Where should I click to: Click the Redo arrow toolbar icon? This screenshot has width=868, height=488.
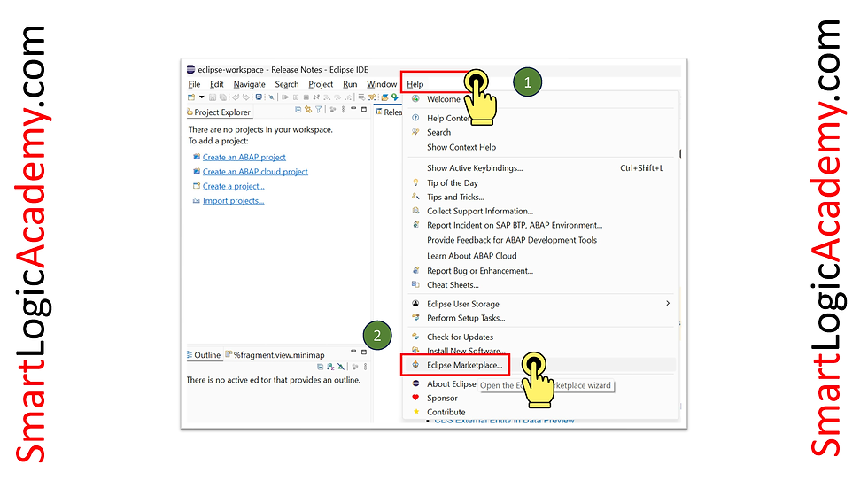(246, 97)
